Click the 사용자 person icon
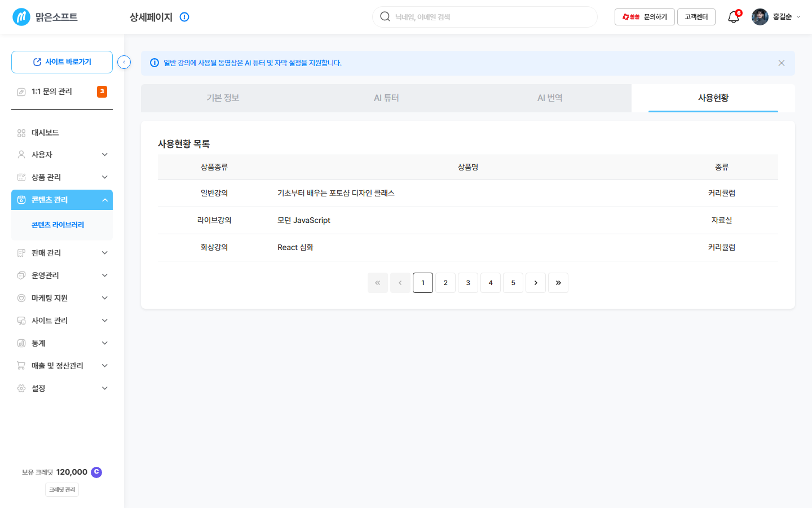The width and height of the screenshot is (812, 508). click(21, 155)
